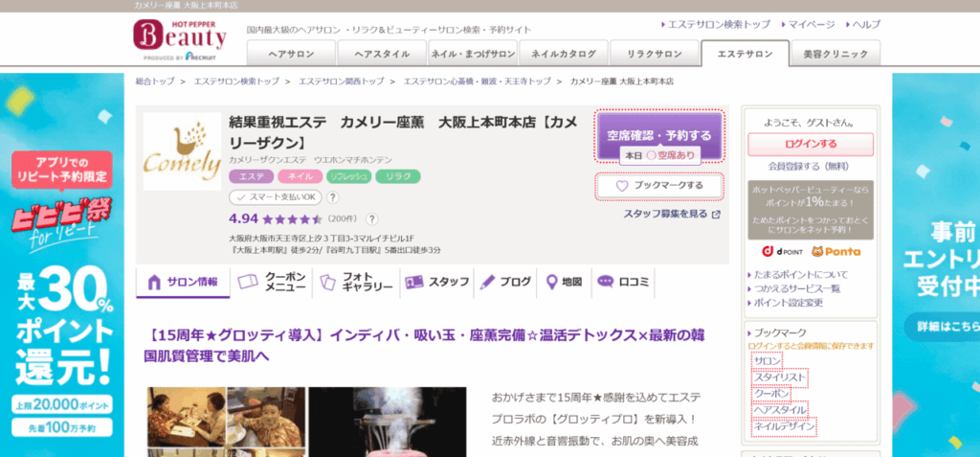The height and width of the screenshot is (457, 980).
Task: Open bookmark クーポン link
Action: pyautogui.click(x=772, y=394)
